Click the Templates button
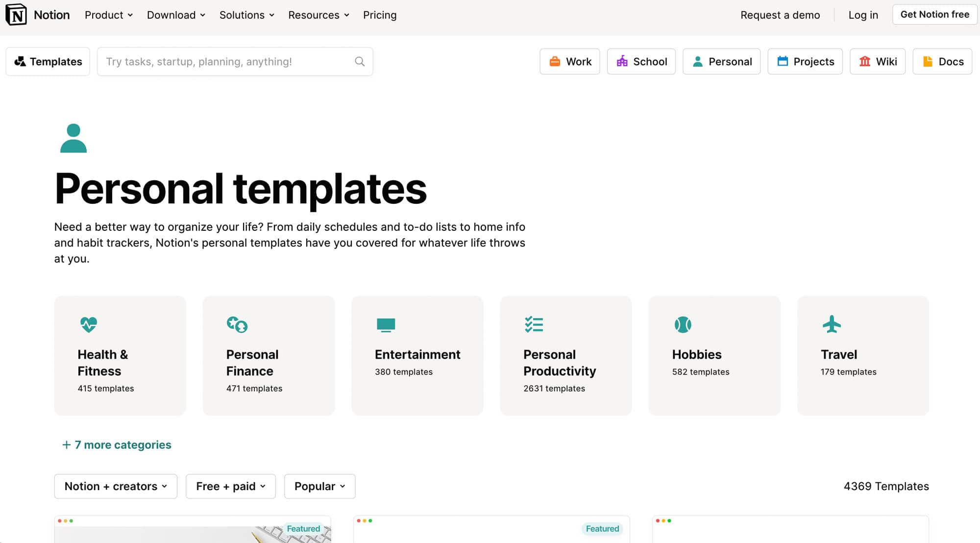The image size is (980, 543). pyautogui.click(x=48, y=61)
